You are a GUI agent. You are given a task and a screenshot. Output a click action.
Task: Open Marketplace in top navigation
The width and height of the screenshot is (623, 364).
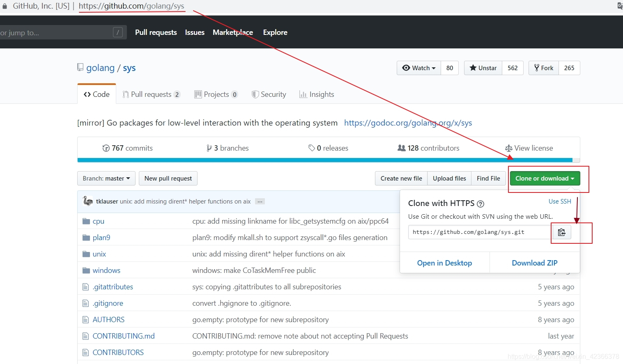pos(233,32)
